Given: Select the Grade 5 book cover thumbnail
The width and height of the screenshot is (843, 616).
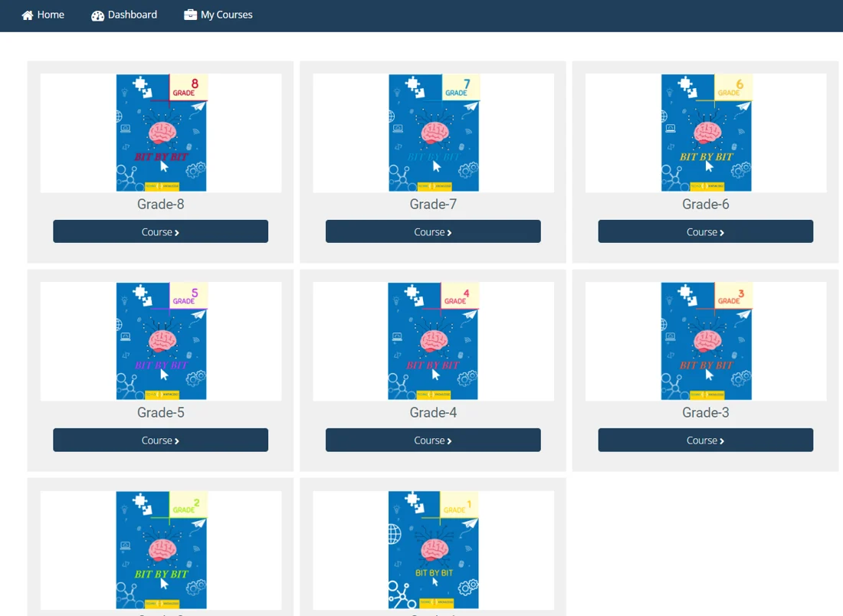Looking at the screenshot, I should pos(161,341).
